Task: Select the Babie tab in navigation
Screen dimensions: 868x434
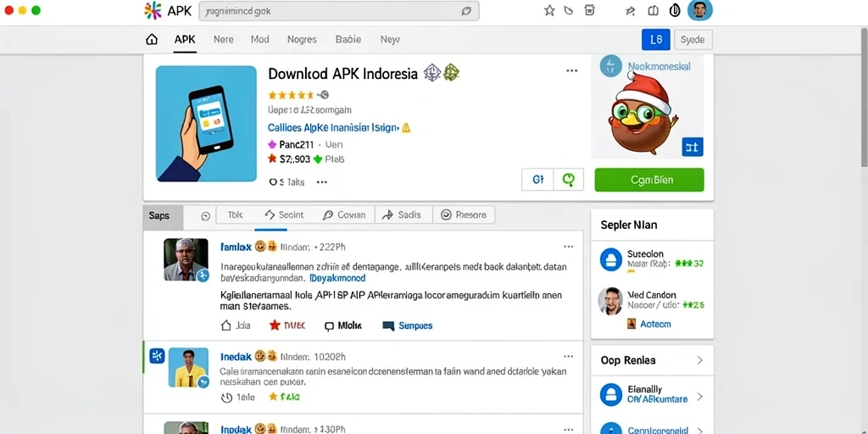Action: [x=348, y=39]
